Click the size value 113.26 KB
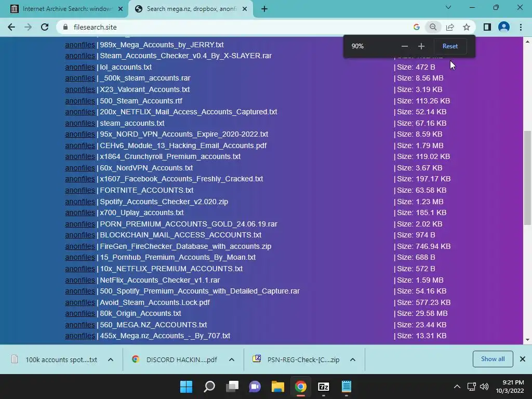Viewport: 532px width, 399px height. (x=433, y=101)
